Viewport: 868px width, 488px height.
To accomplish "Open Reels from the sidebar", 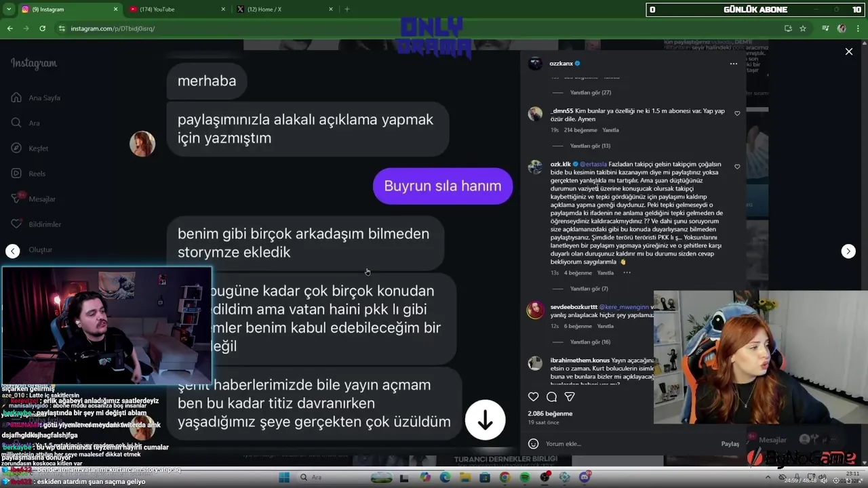I will click(x=28, y=174).
